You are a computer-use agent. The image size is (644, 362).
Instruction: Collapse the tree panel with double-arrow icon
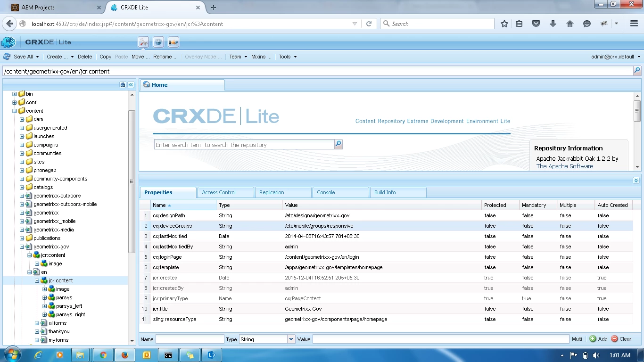tap(131, 85)
